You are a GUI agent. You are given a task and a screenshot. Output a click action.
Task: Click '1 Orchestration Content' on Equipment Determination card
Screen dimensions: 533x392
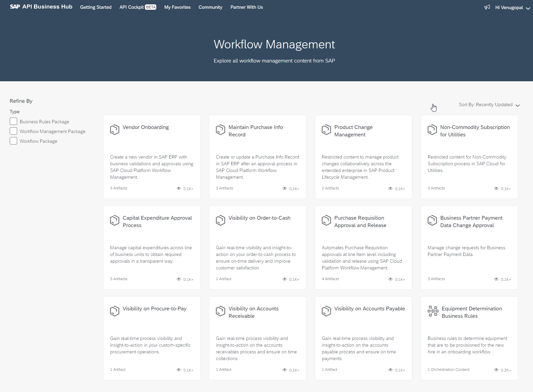pyautogui.click(x=449, y=369)
